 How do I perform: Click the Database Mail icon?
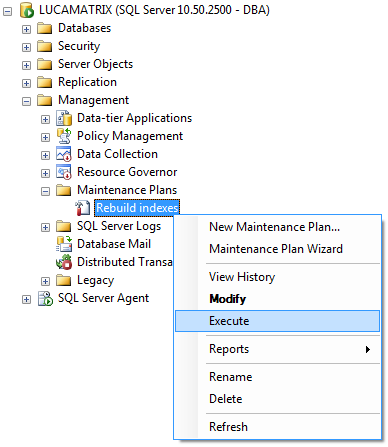(x=64, y=244)
